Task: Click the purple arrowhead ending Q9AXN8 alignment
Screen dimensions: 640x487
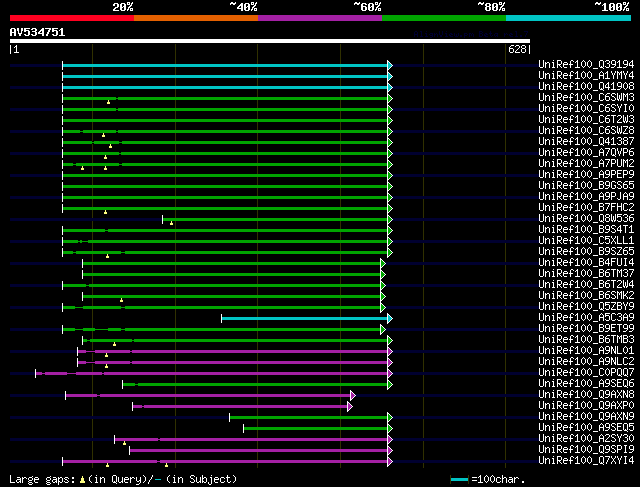Action: (x=353, y=395)
